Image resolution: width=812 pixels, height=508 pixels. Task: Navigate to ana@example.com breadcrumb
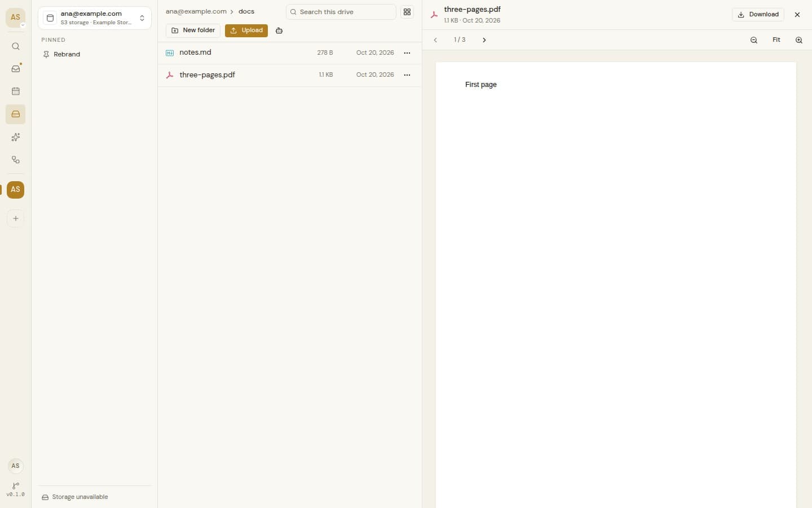[x=196, y=11]
